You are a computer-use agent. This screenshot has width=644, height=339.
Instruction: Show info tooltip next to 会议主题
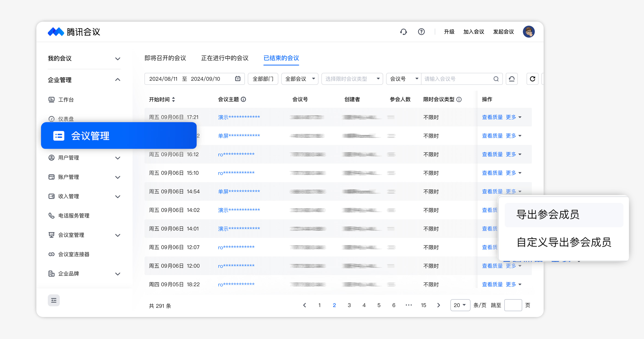243,99
